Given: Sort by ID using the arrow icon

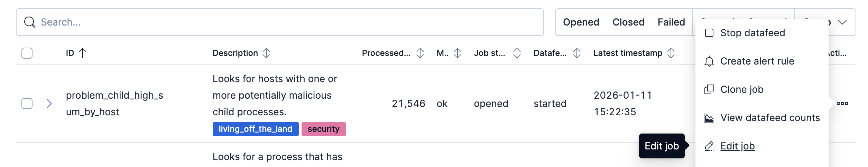Looking at the screenshot, I should click(x=83, y=53).
